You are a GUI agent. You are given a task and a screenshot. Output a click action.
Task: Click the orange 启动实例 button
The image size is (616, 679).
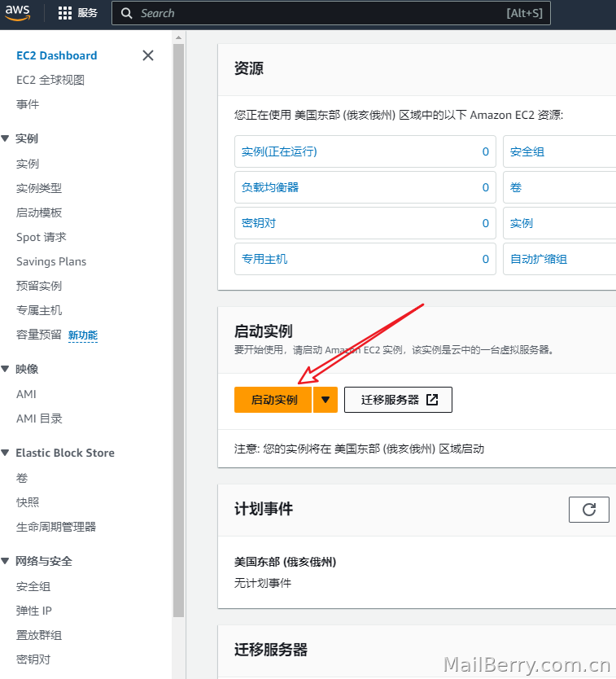click(273, 400)
